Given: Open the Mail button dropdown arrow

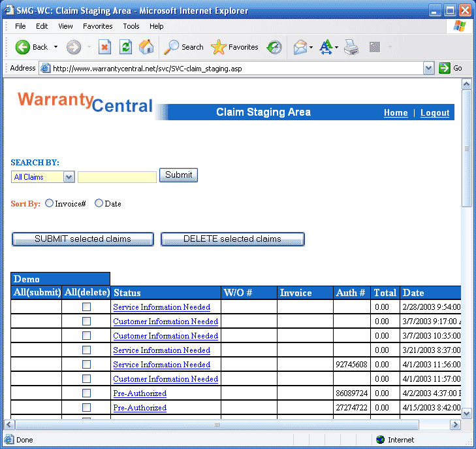Looking at the screenshot, I should click(x=311, y=48).
